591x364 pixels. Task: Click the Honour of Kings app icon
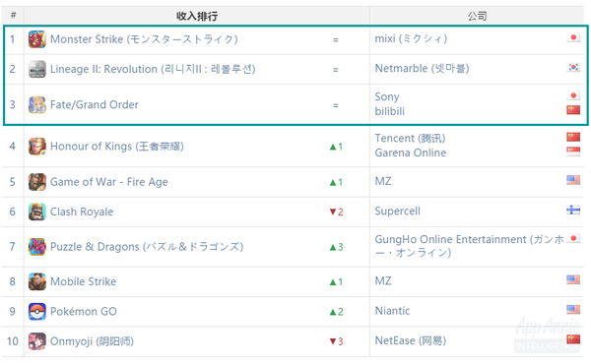[37, 146]
